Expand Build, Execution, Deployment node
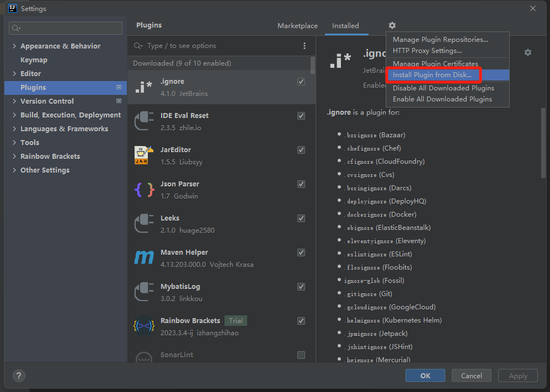This screenshot has height=392, width=550. [x=14, y=115]
